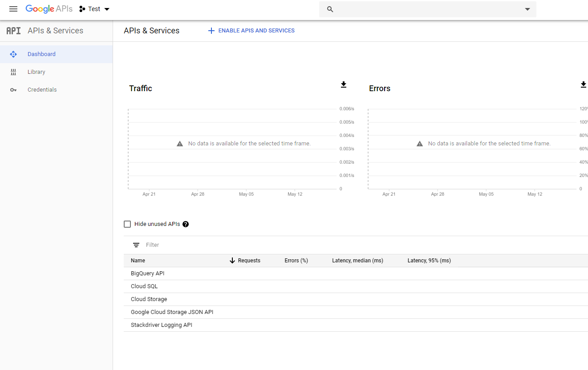Click the Apr 21 label on Errors chart

tap(389, 194)
